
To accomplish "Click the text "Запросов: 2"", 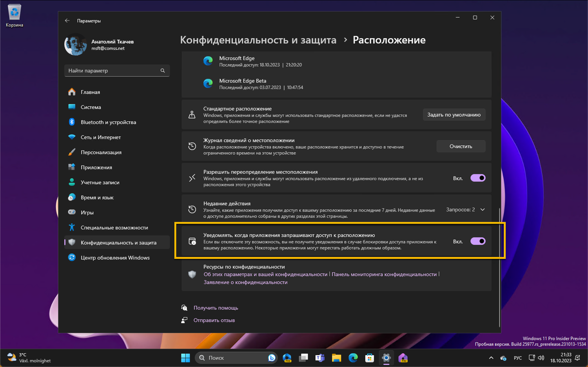I will point(460,210).
